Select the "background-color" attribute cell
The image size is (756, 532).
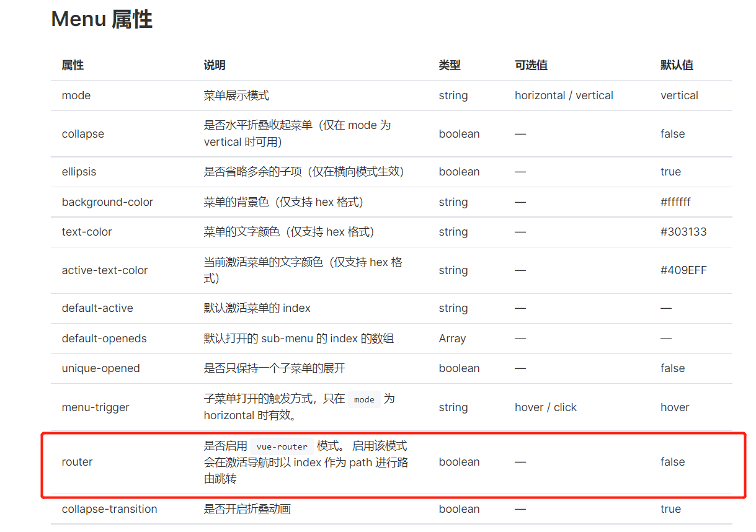(107, 202)
